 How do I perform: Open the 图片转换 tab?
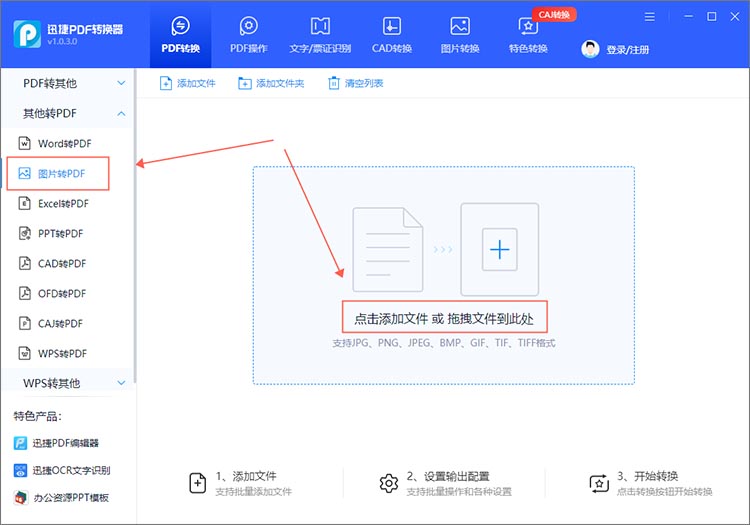[460, 35]
